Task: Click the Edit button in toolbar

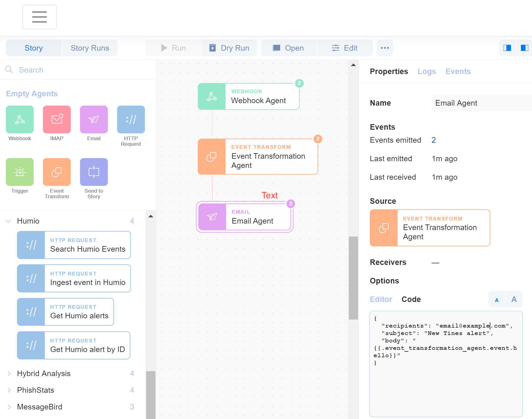Action: pos(345,48)
